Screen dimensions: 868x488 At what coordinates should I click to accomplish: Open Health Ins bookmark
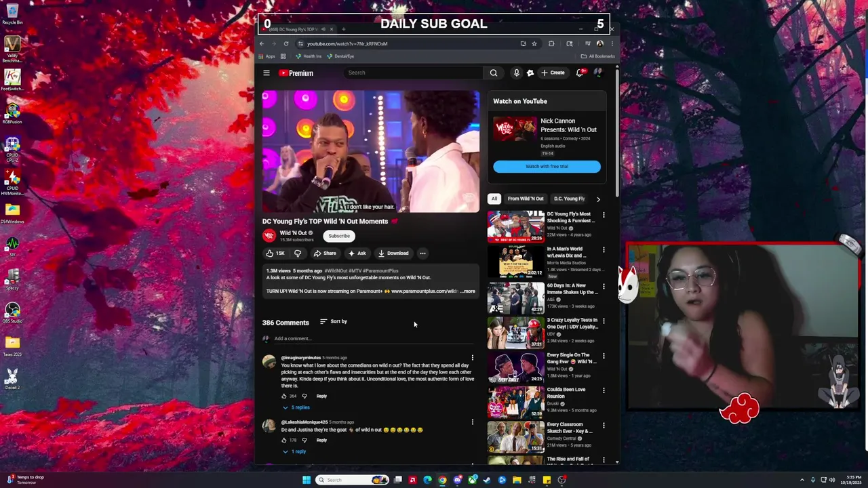tap(309, 56)
